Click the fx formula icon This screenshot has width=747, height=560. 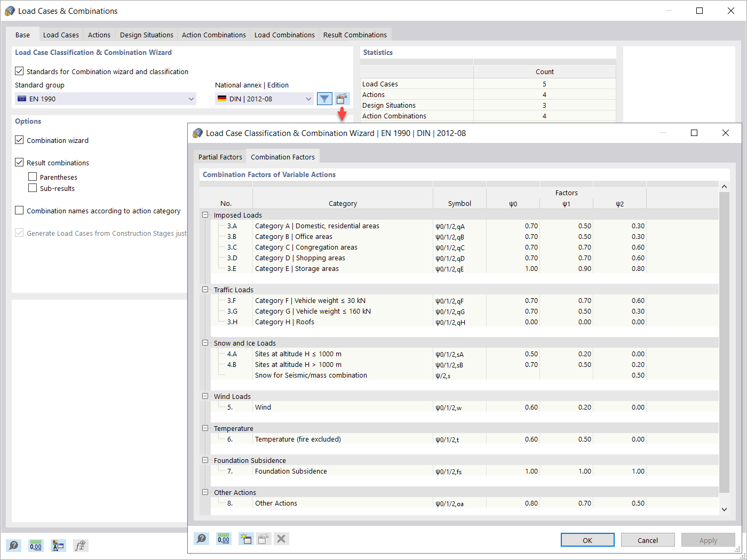(x=81, y=545)
